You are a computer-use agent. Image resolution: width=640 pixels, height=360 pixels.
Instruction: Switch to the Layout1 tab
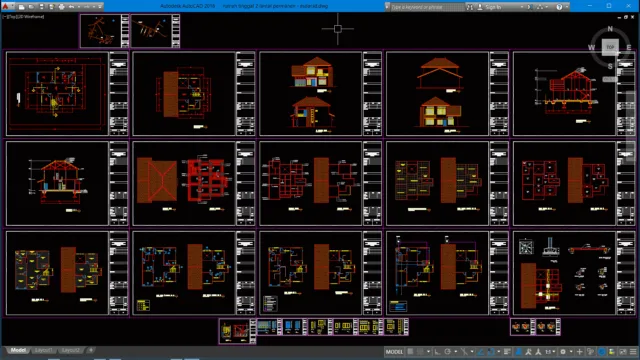[44, 350]
